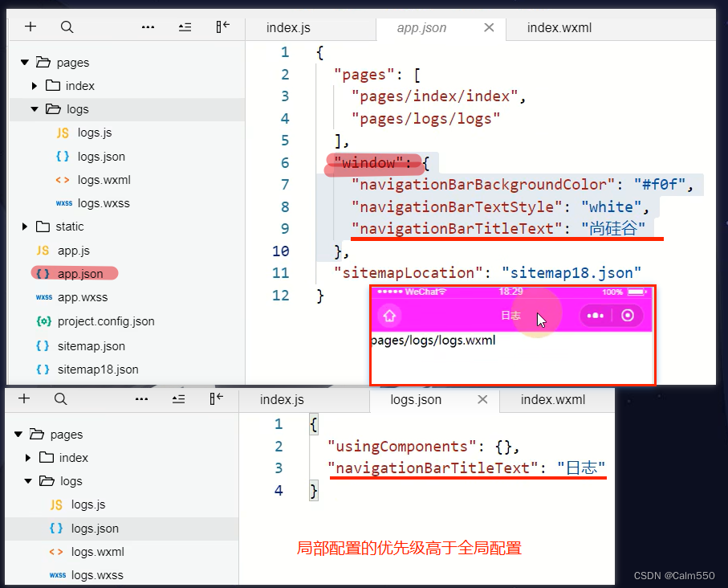
Task: Open search in upper file explorer
Action: [x=67, y=27]
